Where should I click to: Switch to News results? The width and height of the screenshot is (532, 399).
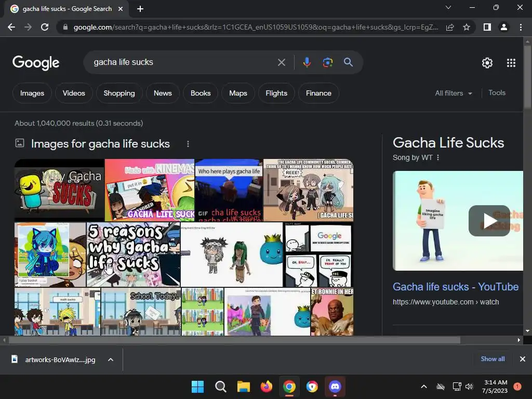[163, 93]
